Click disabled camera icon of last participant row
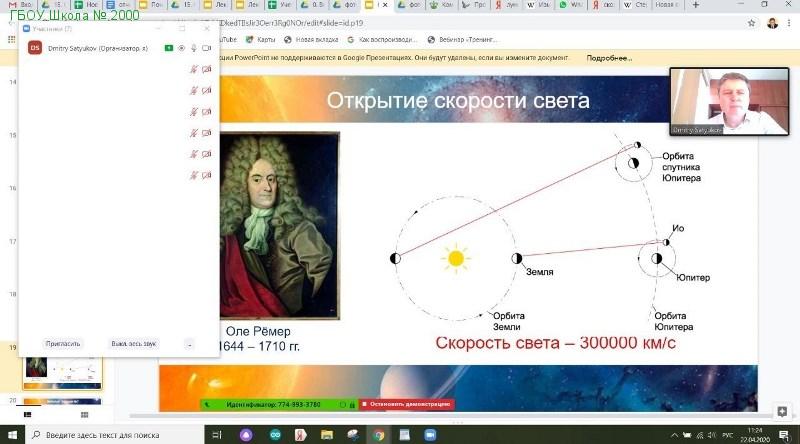The image size is (800, 444). (x=207, y=175)
